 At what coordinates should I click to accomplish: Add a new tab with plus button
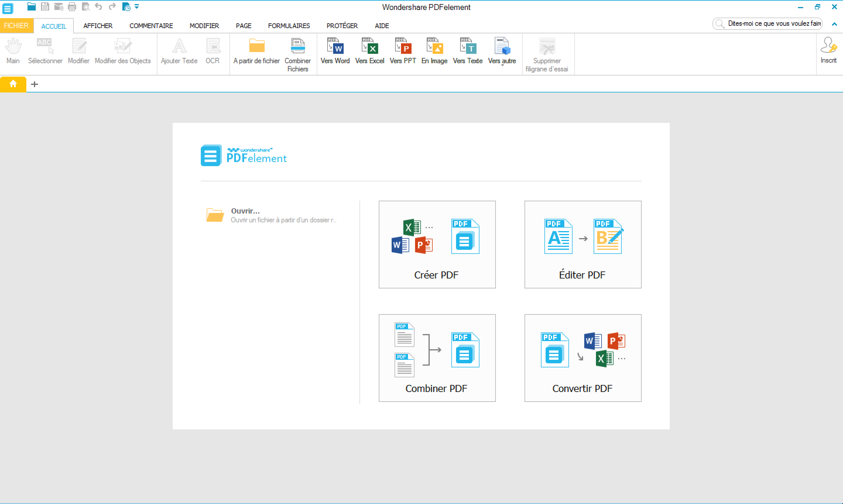[x=34, y=84]
